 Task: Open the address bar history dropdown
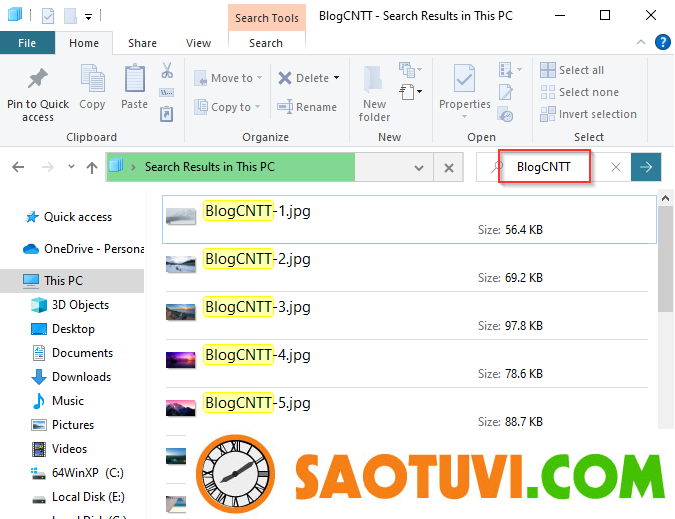(418, 167)
